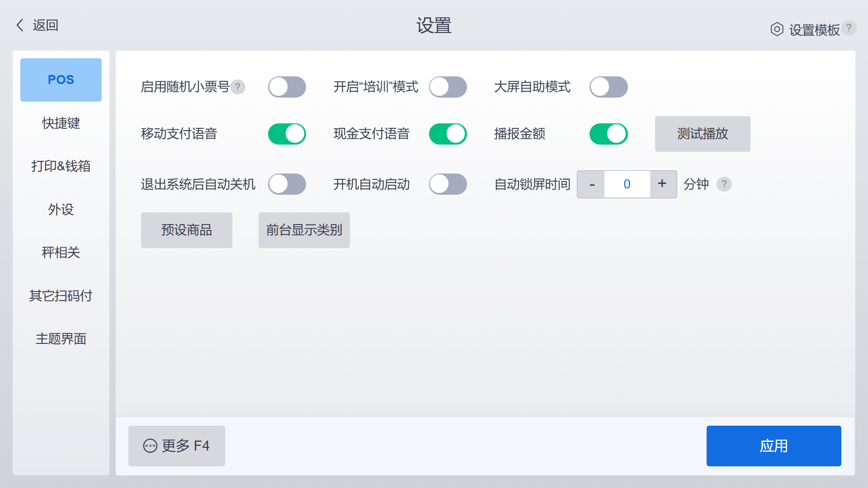Click the auto lock time input field

(627, 184)
